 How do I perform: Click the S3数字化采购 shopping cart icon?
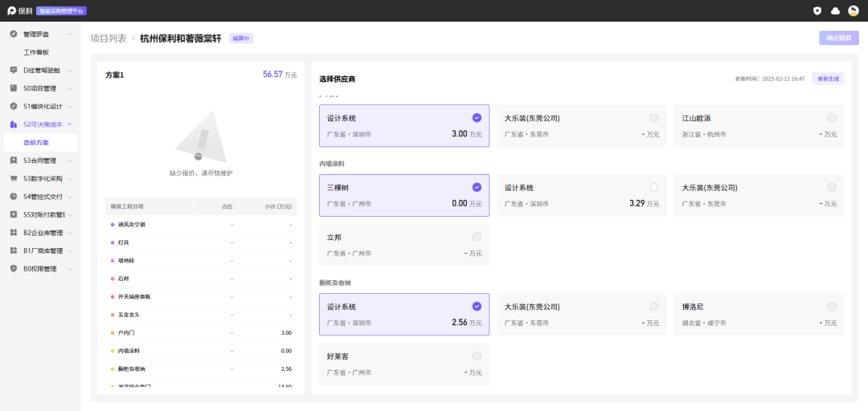14,178
